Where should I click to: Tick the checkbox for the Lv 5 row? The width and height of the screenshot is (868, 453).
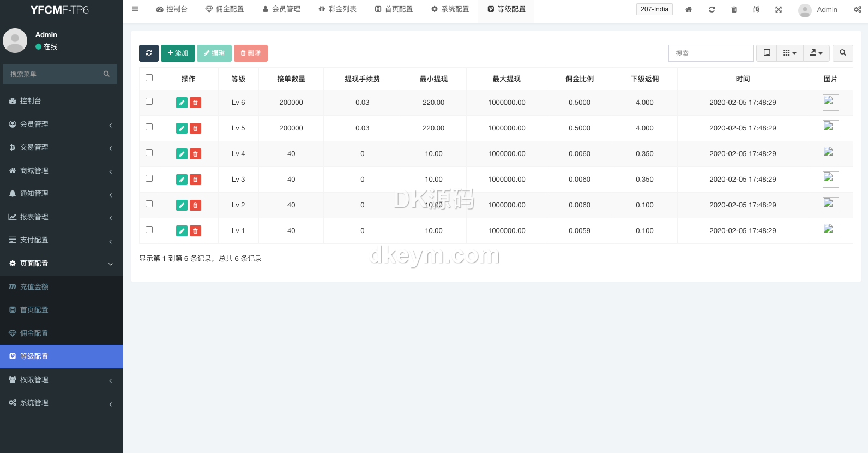coord(149,127)
